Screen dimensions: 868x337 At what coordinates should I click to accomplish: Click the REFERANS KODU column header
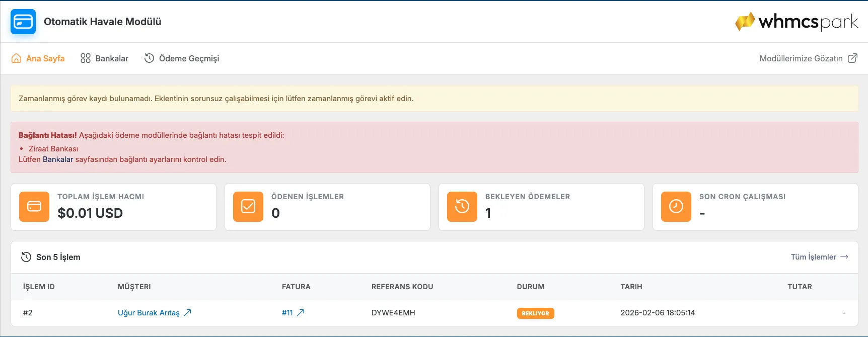pyautogui.click(x=402, y=287)
